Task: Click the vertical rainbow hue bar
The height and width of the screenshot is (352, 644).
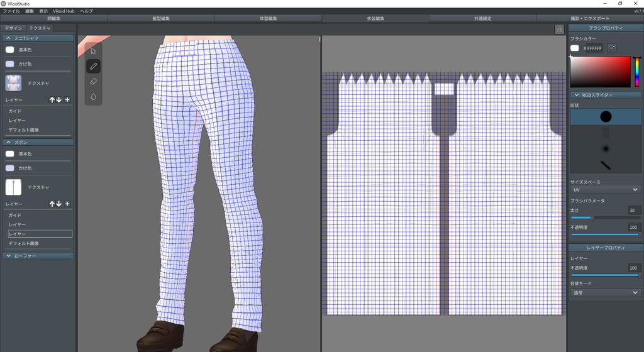Action: [x=637, y=72]
